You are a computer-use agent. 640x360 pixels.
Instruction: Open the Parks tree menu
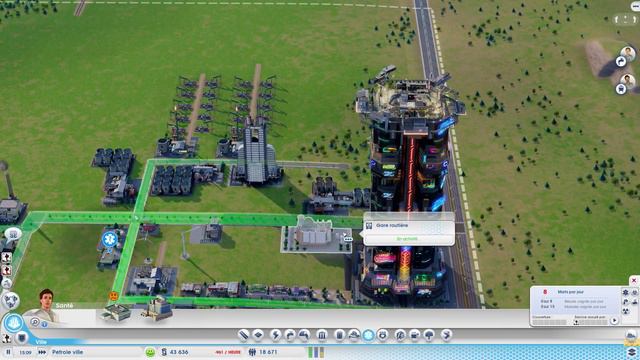tap(429, 335)
